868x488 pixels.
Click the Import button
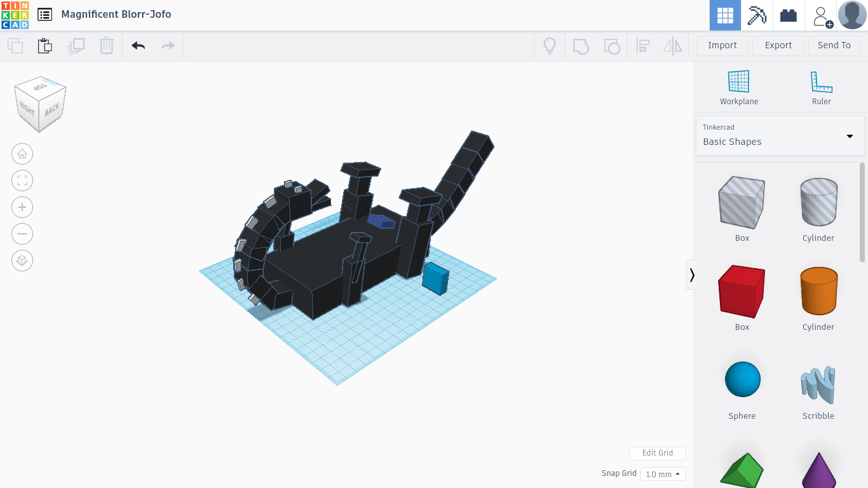(722, 45)
